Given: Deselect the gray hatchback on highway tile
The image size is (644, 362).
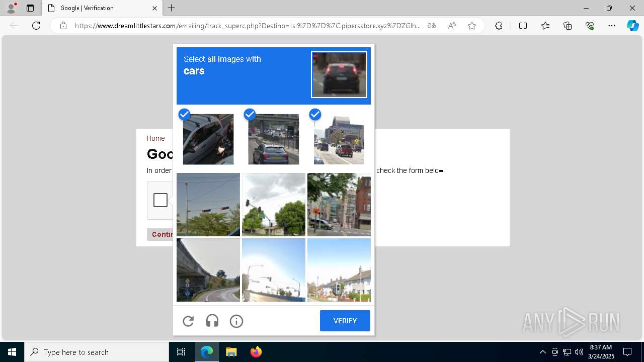Looking at the screenshot, I should [x=274, y=139].
